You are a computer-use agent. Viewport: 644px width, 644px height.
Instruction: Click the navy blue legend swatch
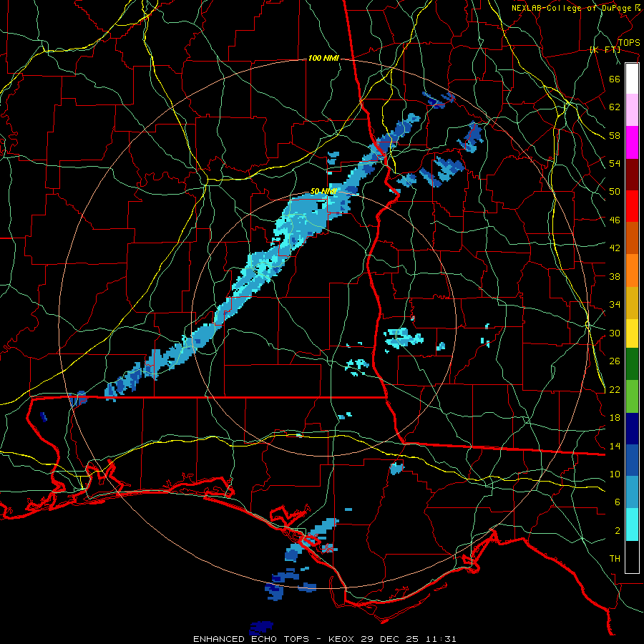click(632, 429)
